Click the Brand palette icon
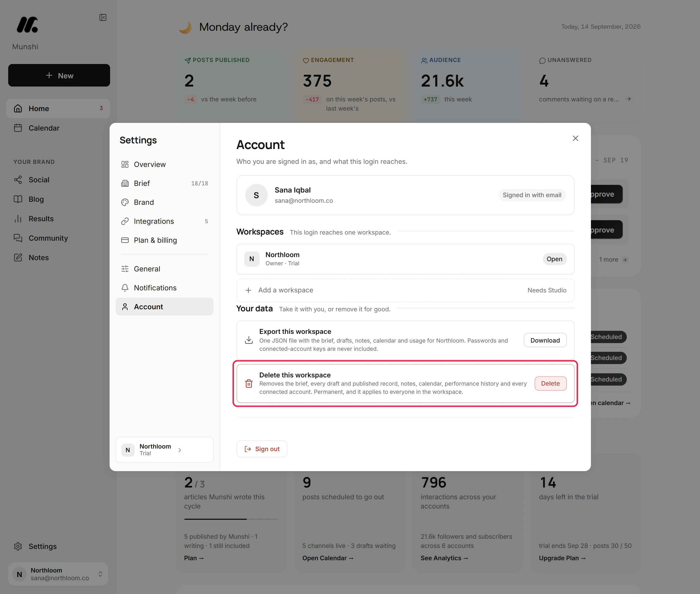The width and height of the screenshot is (700, 594). (125, 202)
